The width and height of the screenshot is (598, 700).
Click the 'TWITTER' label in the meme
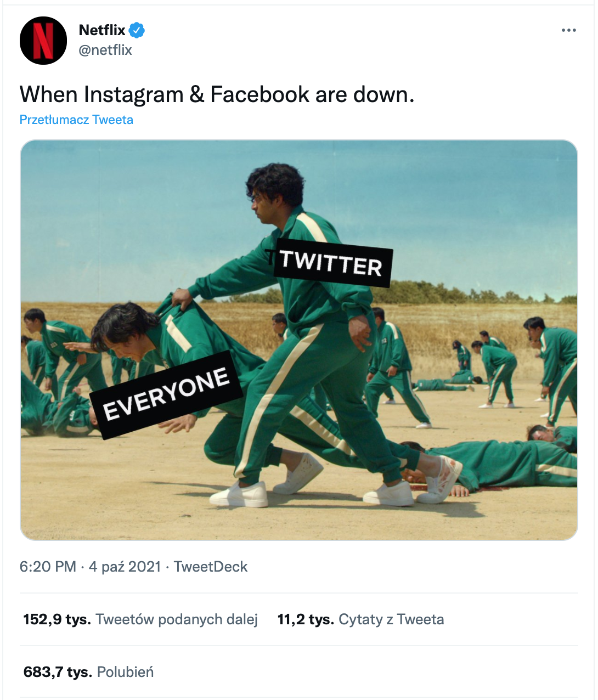pos(331,263)
